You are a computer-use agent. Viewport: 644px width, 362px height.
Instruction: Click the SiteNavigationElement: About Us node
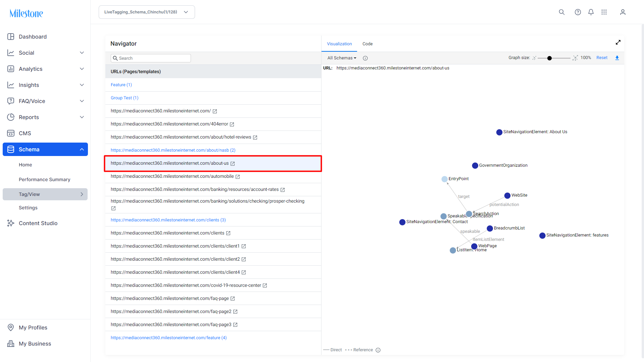point(499,132)
